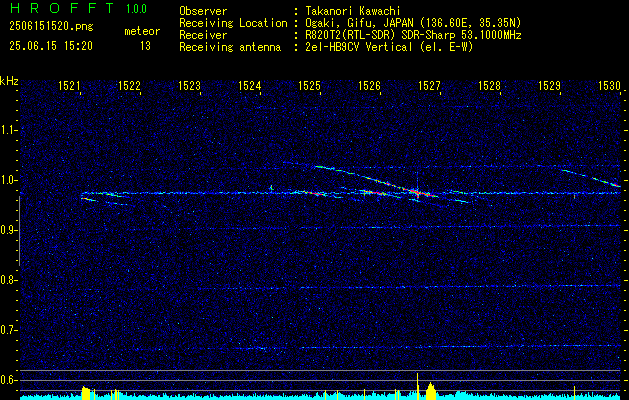
Task: Click the kHz axis unit label
Action: click(x=9, y=81)
